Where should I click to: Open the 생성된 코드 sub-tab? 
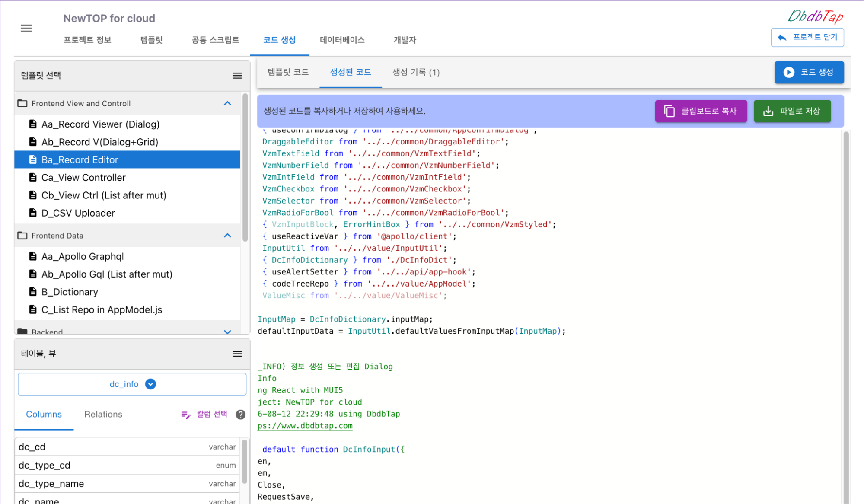click(351, 73)
